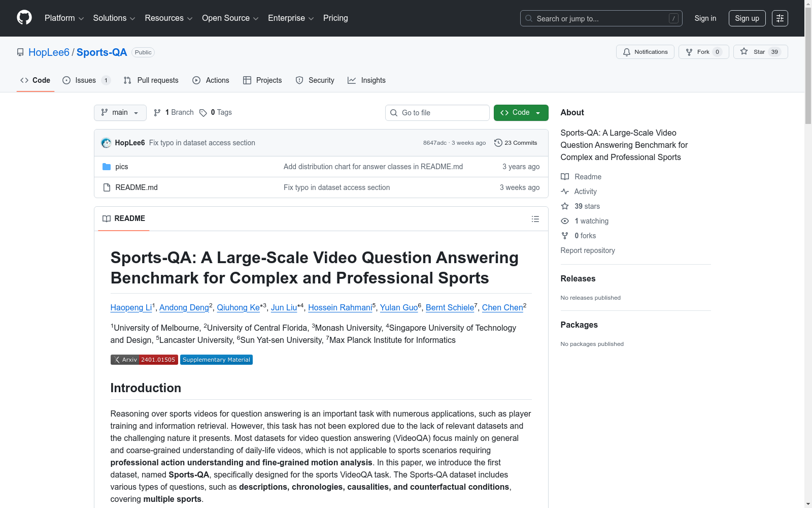
Task: Select the Code repository tab
Action: [36, 80]
